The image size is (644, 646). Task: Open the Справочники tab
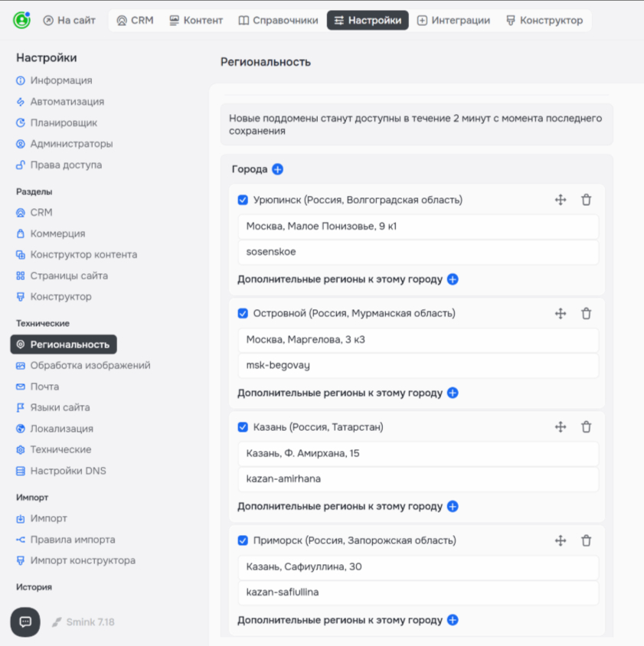point(278,21)
